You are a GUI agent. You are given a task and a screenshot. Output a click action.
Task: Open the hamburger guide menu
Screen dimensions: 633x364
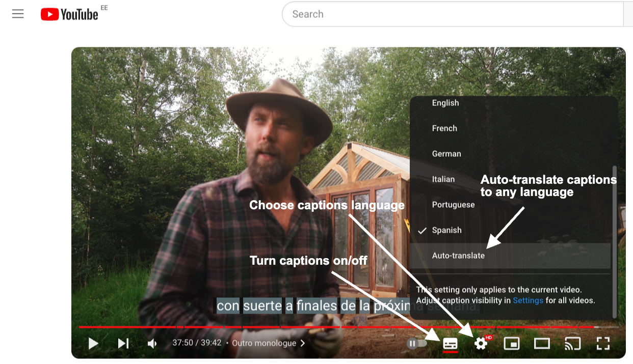point(18,14)
